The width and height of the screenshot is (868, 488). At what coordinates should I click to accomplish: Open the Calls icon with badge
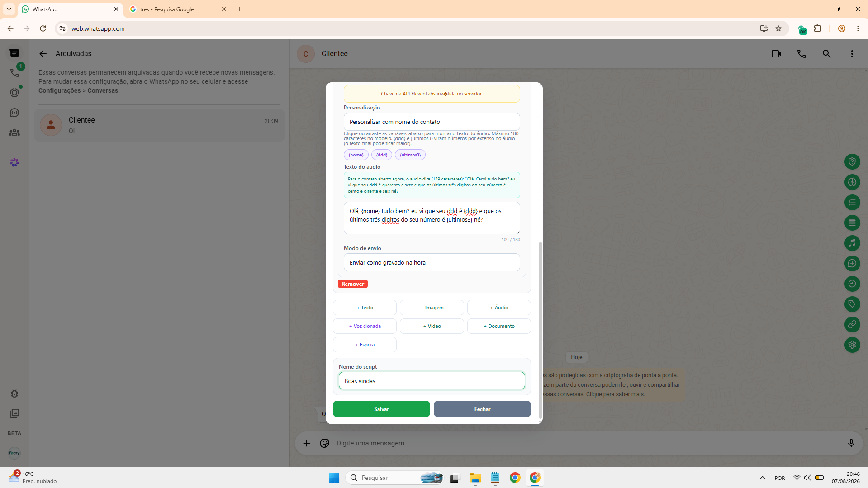point(14,72)
